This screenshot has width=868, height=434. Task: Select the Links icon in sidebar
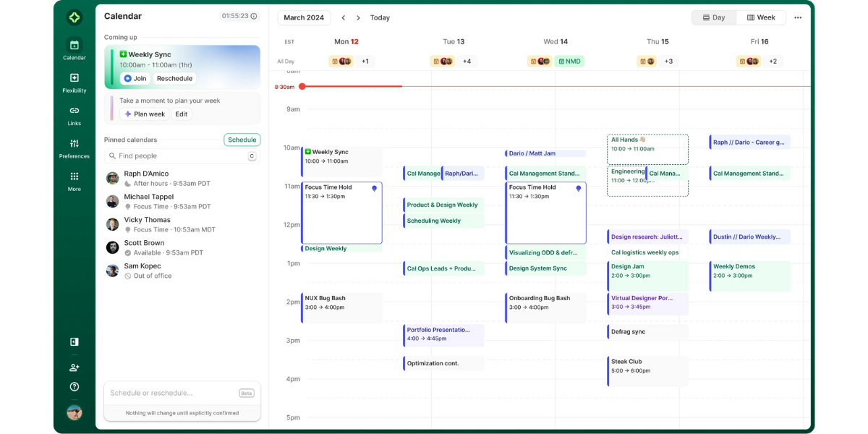pos(74,111)
